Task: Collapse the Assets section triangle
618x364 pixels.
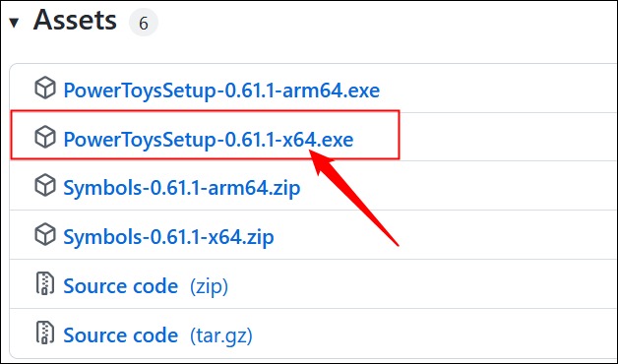Action: [14, 23]
